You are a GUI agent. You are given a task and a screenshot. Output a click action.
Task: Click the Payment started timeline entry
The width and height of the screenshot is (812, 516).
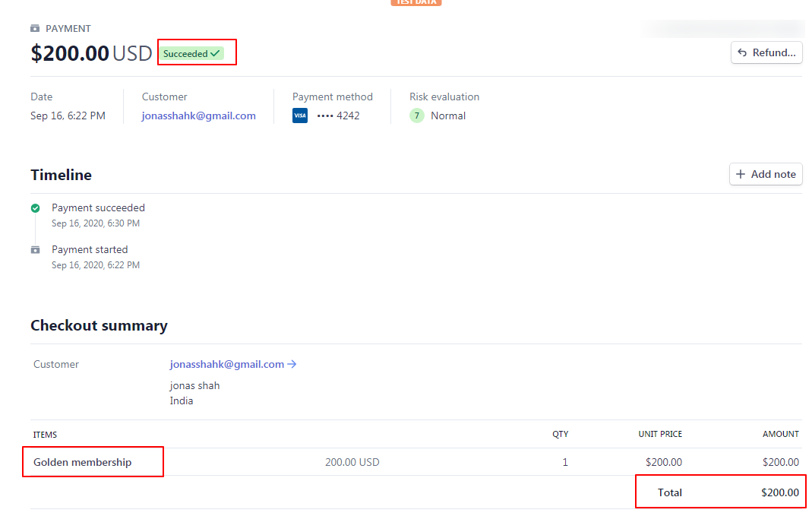[x=90, y=250]
